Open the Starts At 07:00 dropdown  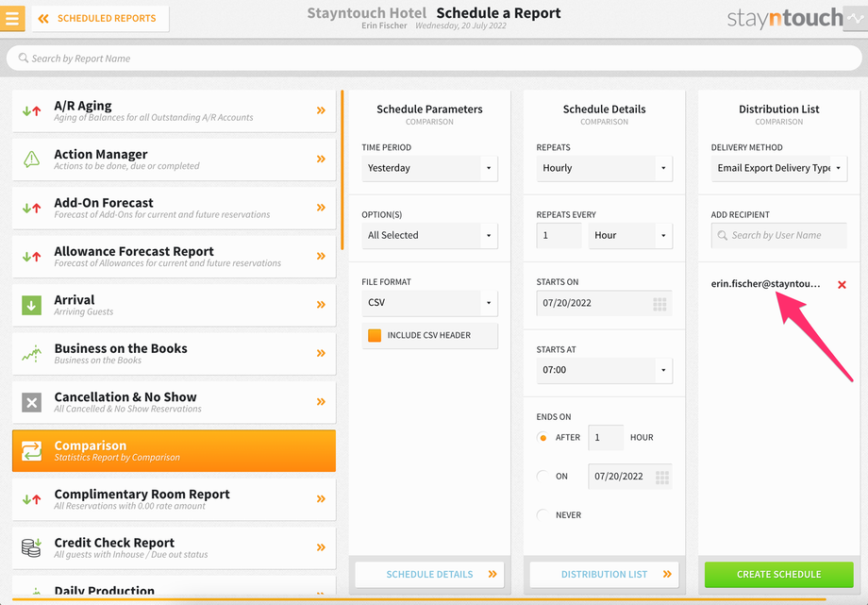604,370
